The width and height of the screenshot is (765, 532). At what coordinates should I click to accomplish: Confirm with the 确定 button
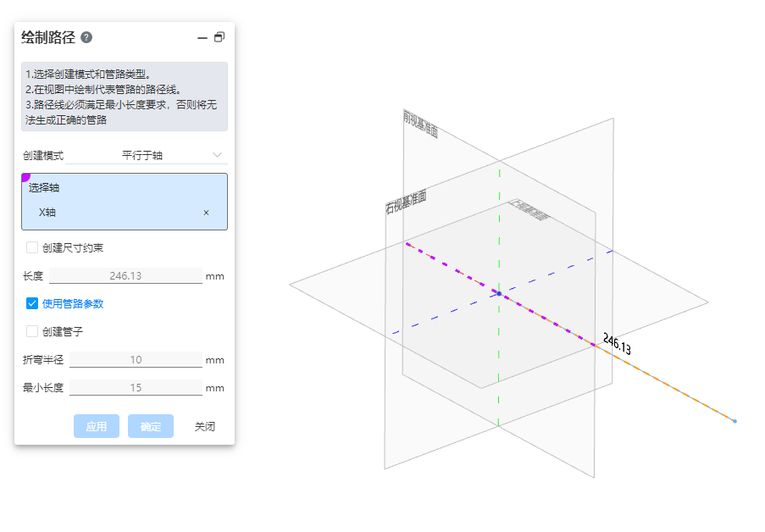tap(151, 426)
